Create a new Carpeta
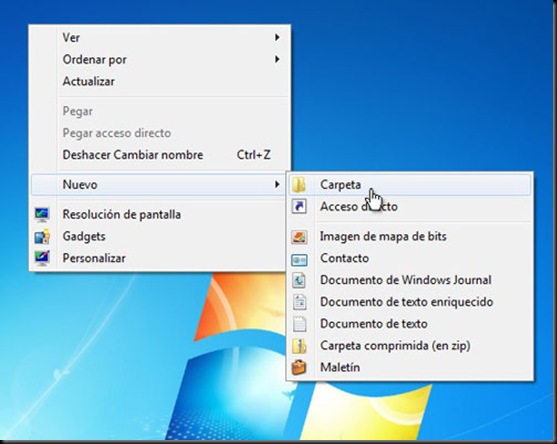The image size is (557, 444). pyautogui.click(x=410, y=185)
